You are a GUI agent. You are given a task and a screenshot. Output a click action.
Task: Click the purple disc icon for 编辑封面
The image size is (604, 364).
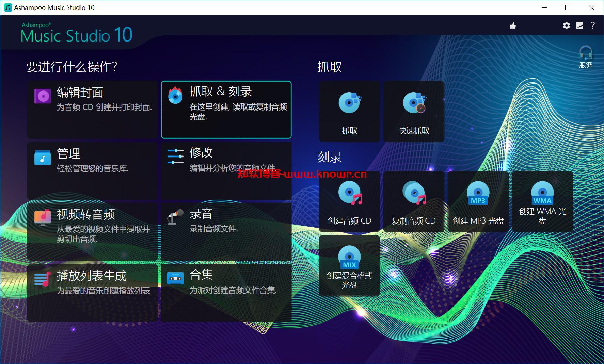[43, 96]
